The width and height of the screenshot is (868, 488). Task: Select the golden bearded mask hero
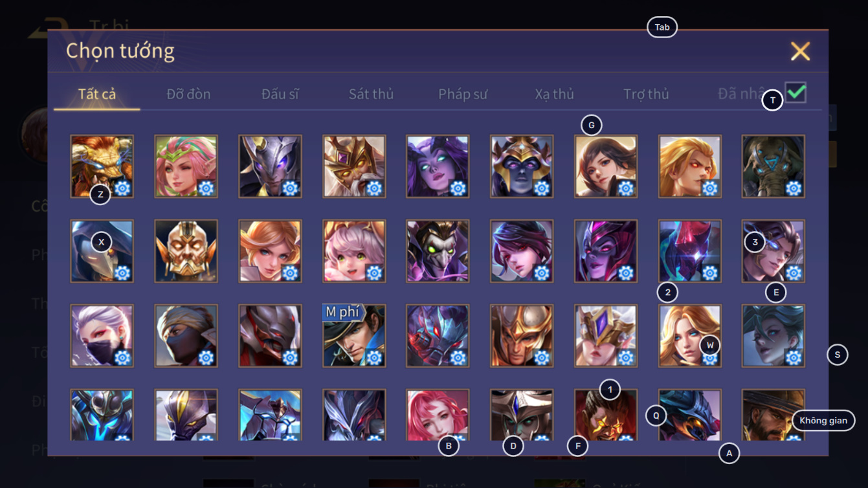click(186, 251)
